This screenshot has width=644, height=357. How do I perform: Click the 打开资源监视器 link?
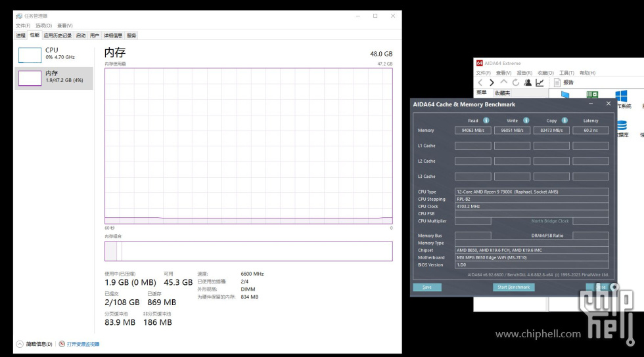tap(83, 344)
